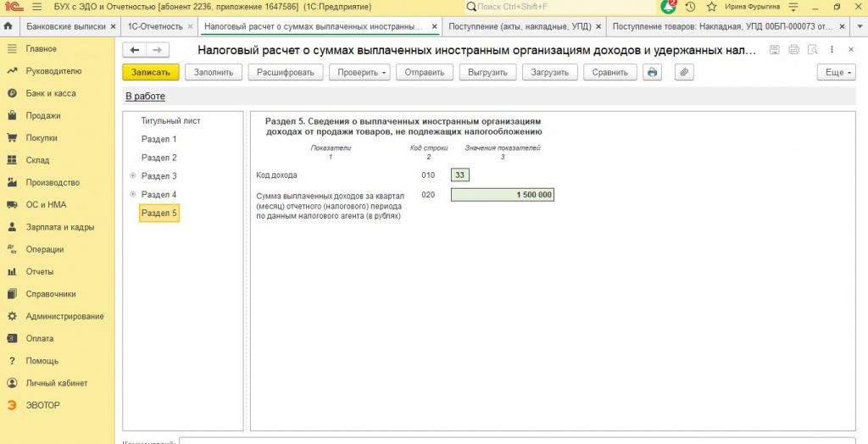Open the Еще dropdown menu
The height and width of the screenshot is (444, 868).
[x=837, y=73]
